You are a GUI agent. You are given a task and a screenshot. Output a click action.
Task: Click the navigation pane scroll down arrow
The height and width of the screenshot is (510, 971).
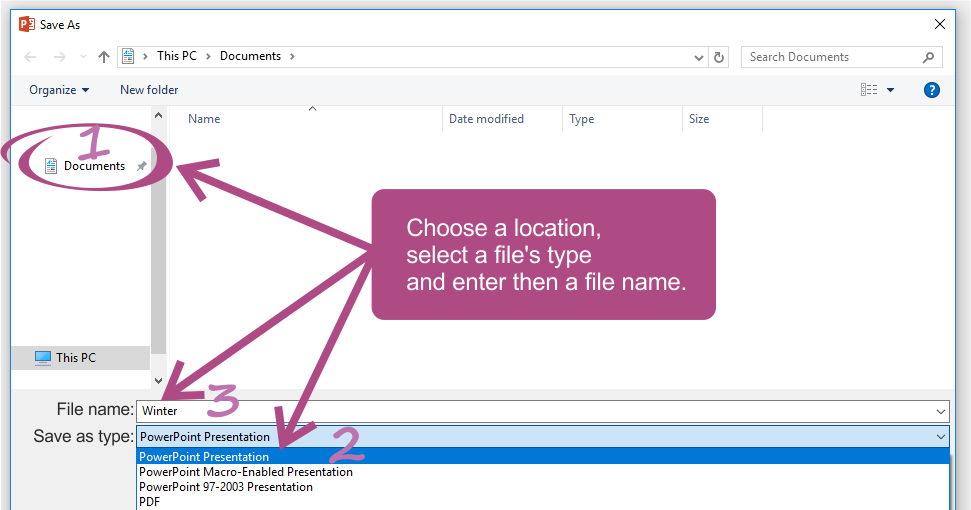pos(159,381)
